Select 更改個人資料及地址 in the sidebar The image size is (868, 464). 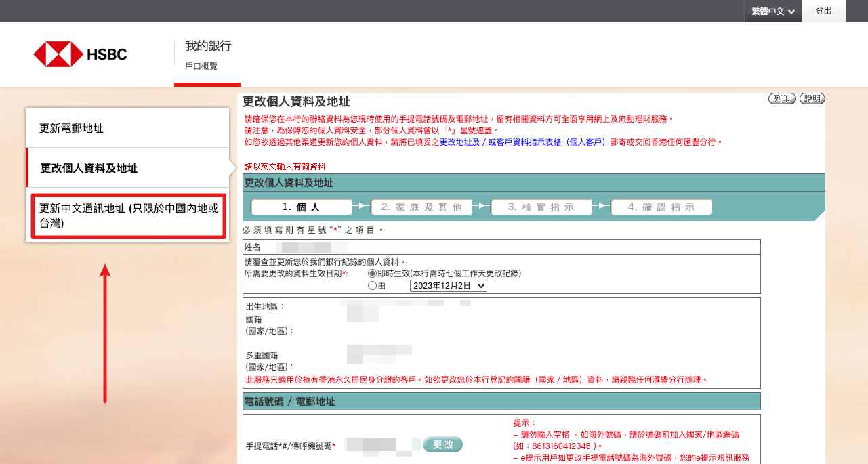(127, 168)
